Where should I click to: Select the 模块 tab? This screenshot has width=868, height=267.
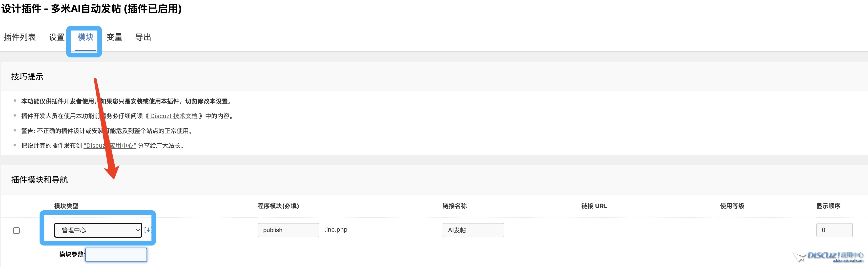point(85,37)
